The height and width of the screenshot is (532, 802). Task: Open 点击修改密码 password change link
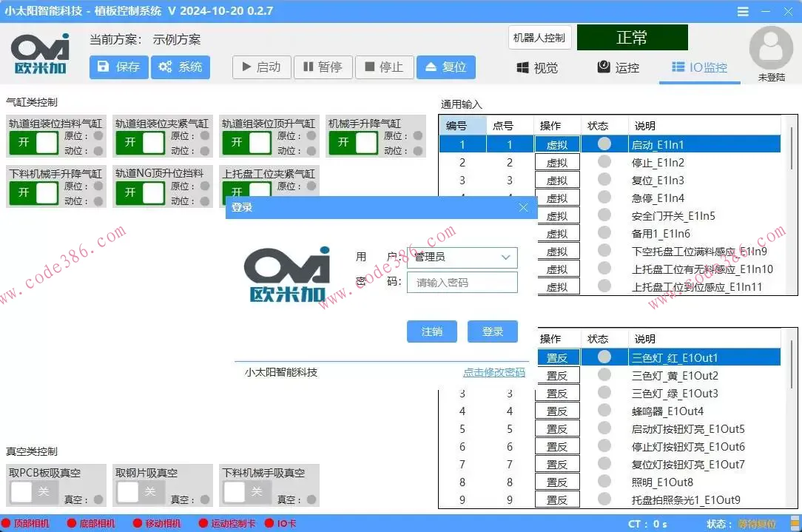pos(494,373)
